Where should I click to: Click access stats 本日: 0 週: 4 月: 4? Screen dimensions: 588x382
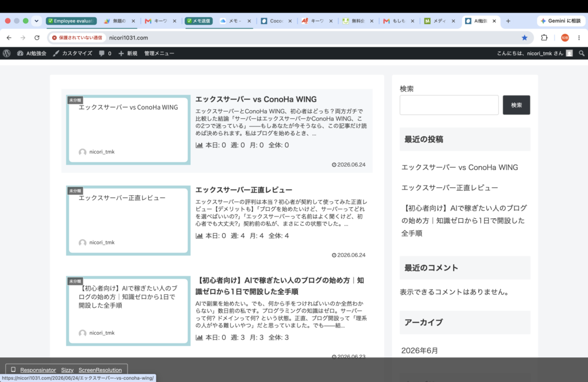coord(242,236)
